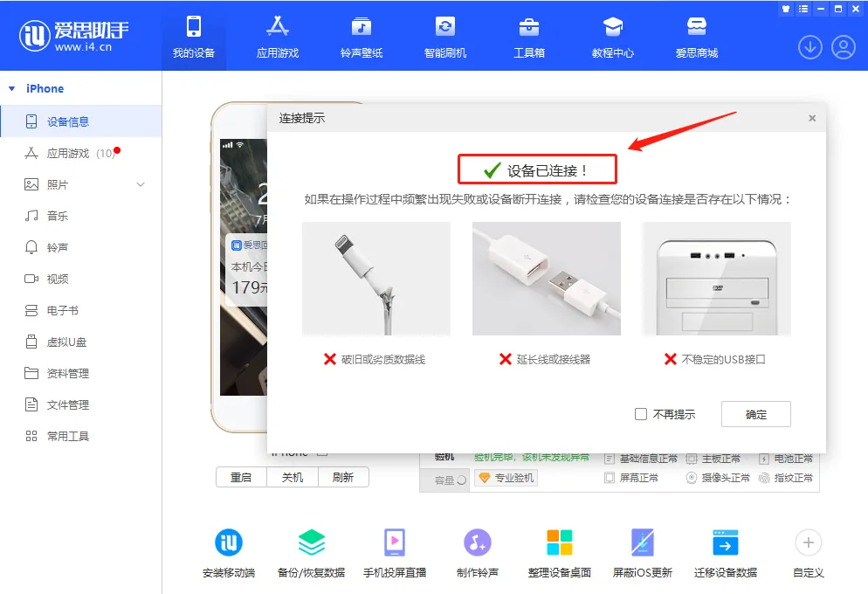Click the 刷新 button
This screenshot has width=868, height=594.
click(x=343, y=477)
